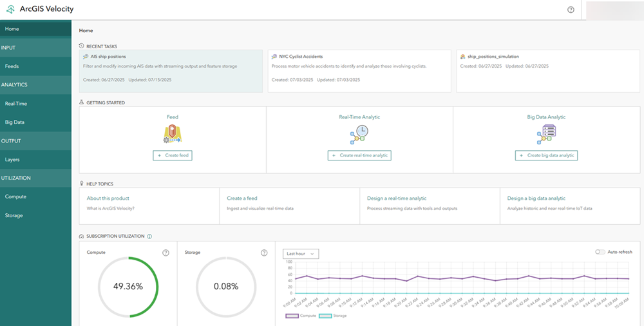Click the Big Data Analytic server icon
644x326 pixels.
point(546,133)
